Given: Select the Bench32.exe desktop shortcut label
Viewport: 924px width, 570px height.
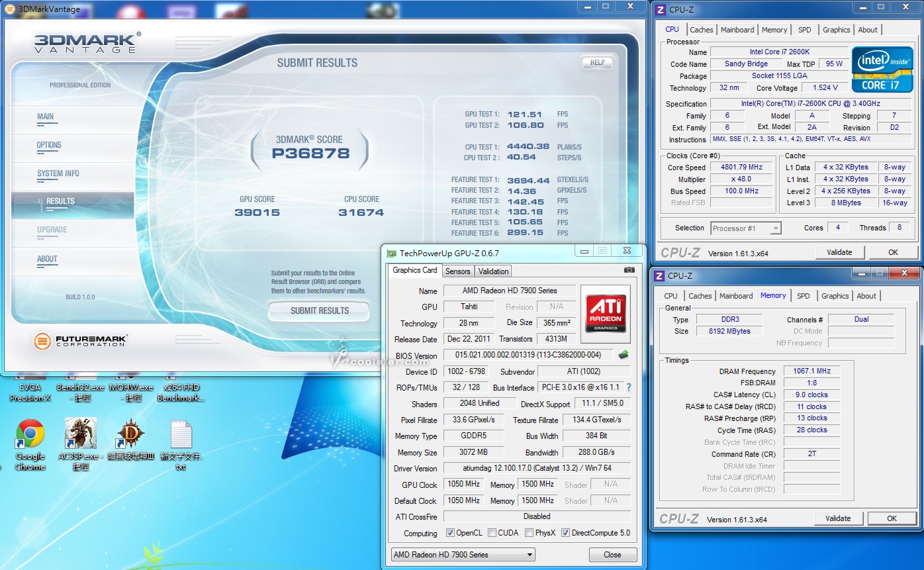Looking at the screenshot, I should 81,393.
